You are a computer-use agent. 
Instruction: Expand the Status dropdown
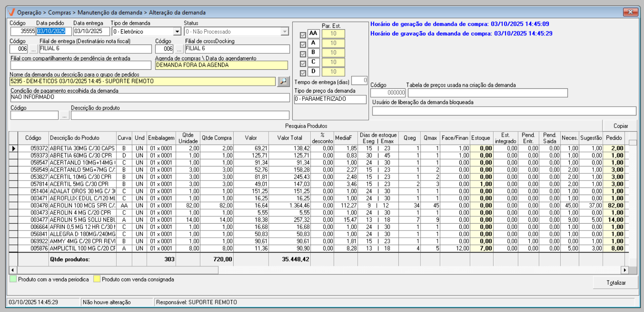285,32
